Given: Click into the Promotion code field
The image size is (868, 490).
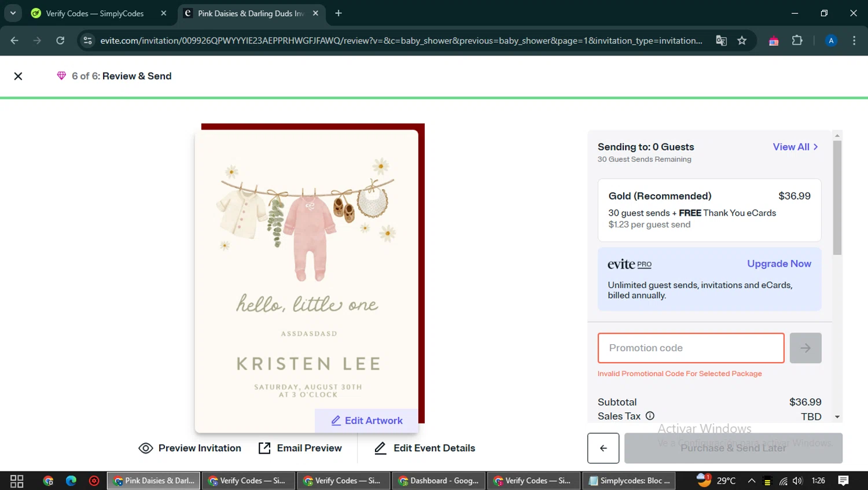Looking at the screenshot, I should pyautogui.click(x=690, y=348).
